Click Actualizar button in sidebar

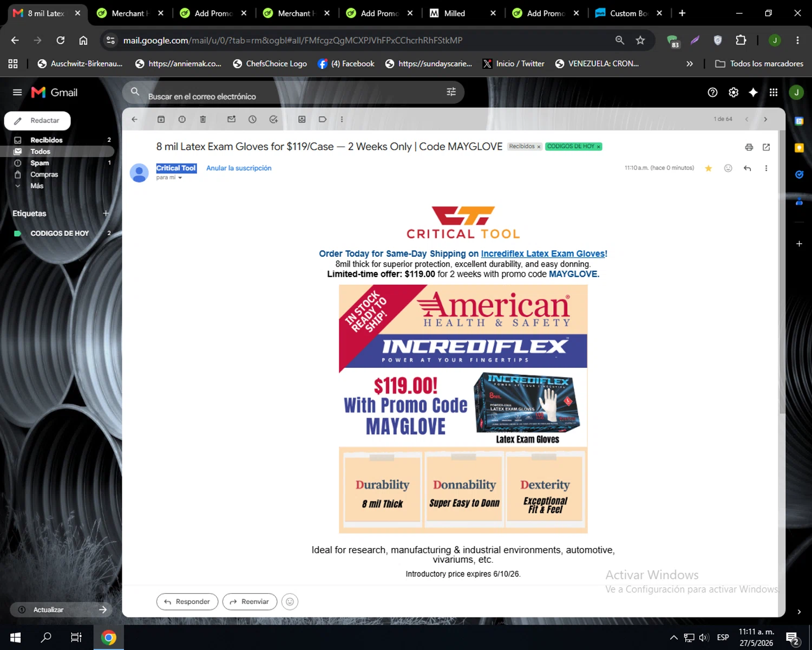pyautogui.click(x=61, y=610)
